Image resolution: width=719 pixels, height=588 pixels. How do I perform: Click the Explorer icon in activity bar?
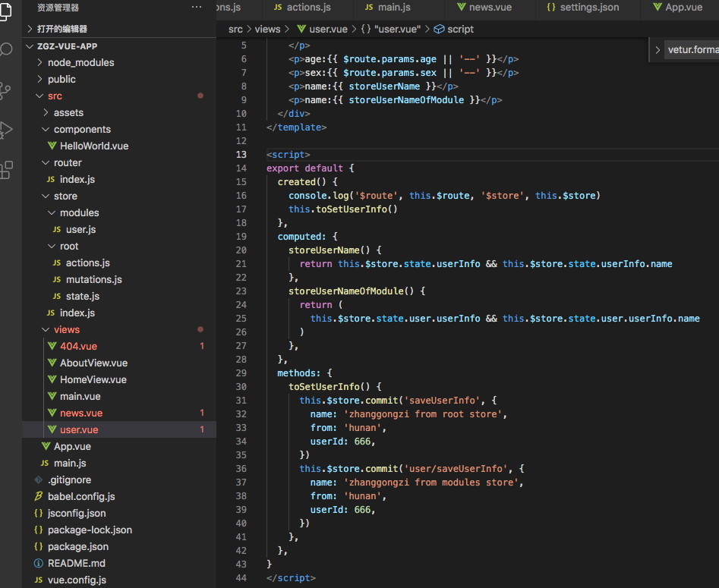click(x=6, y=11)
